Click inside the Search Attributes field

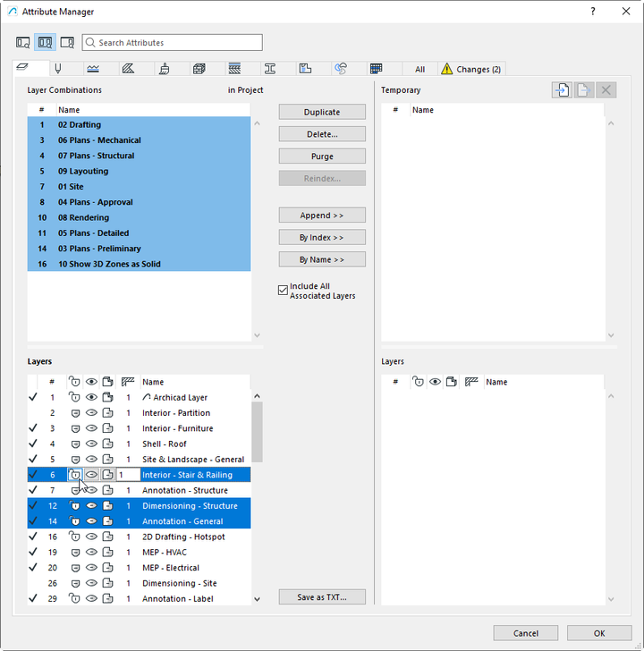pos(173,42)
